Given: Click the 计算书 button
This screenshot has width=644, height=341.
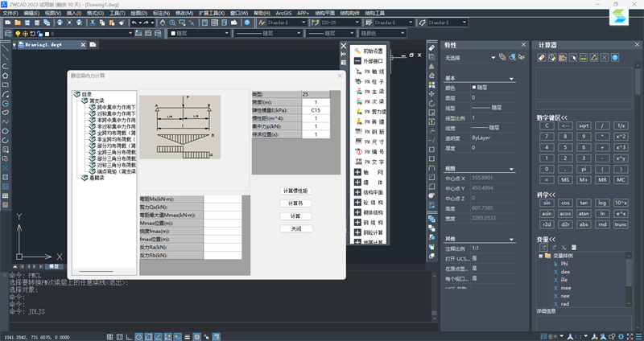Looking at the screenshot, I should pyautogui.click(x=295, y=203).
